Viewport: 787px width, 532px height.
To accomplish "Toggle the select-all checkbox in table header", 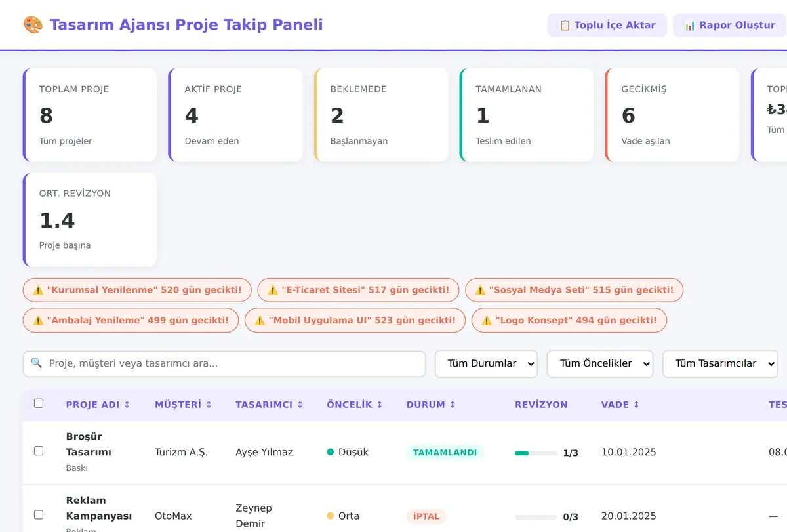I will click(x=39, y=403).
